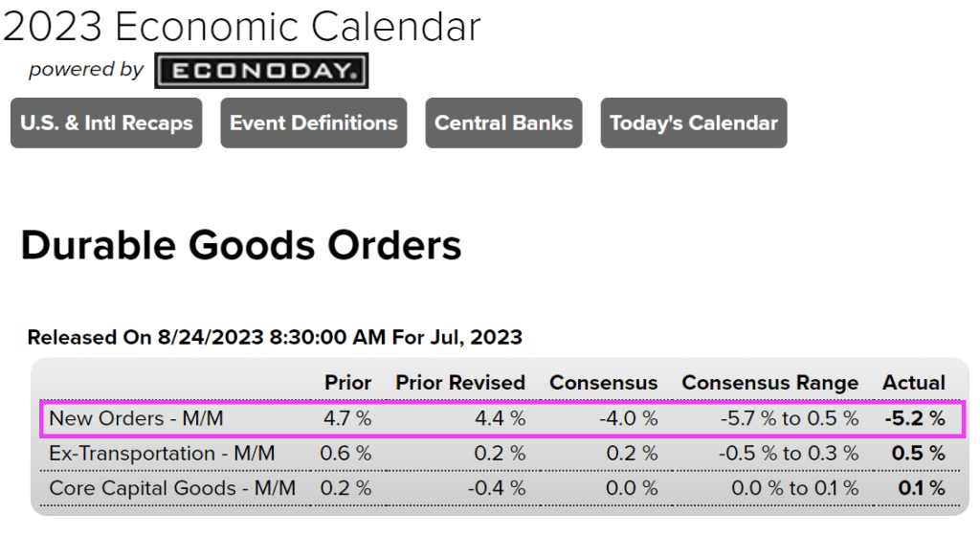
Task: Click the release date and time line
Action: (x=275, y=337)
